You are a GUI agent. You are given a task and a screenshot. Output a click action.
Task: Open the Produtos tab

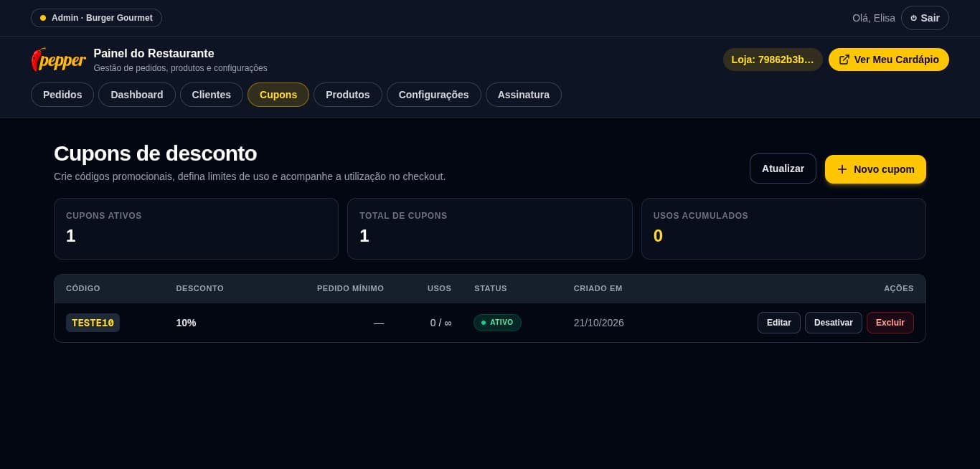tap(348, 95)
